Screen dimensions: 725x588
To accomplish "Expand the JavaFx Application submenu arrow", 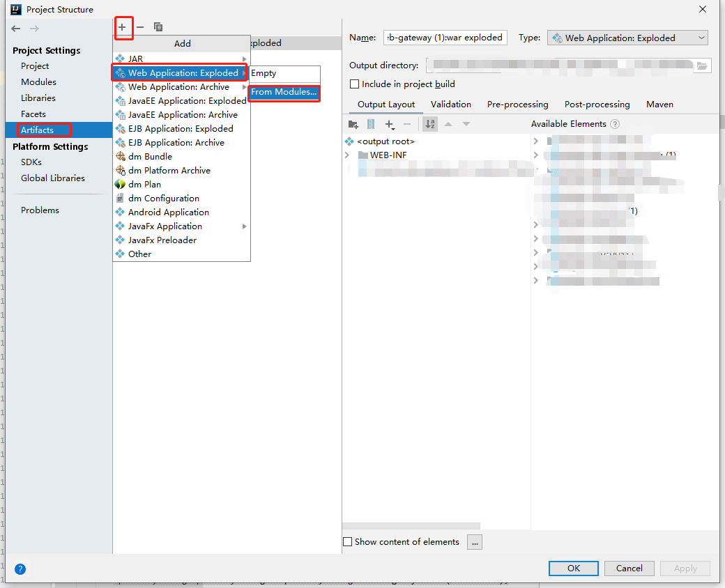I will 244,226.
